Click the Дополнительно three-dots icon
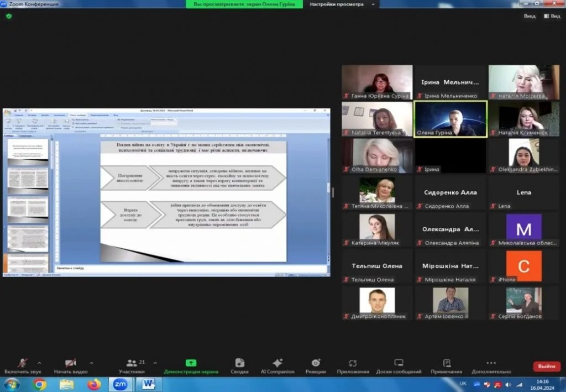Image resolution: width=566 pixels, height=392 pixels. [491, 363]
